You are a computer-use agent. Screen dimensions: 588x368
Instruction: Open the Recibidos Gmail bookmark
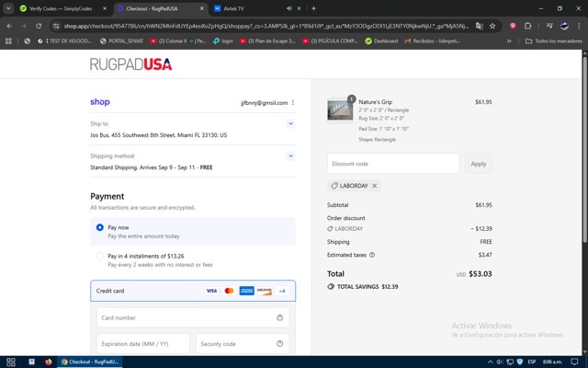pyautogui.click(x=433, y=40)
